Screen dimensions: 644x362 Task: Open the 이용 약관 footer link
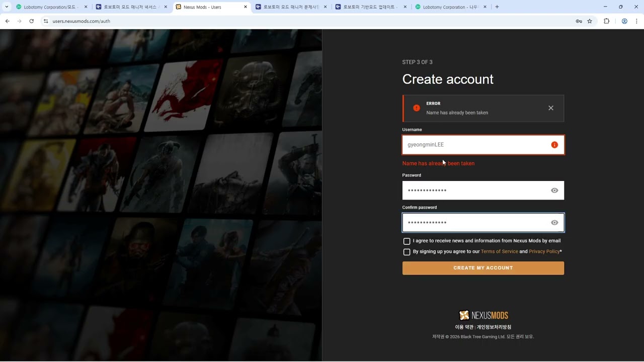(464, 327)
